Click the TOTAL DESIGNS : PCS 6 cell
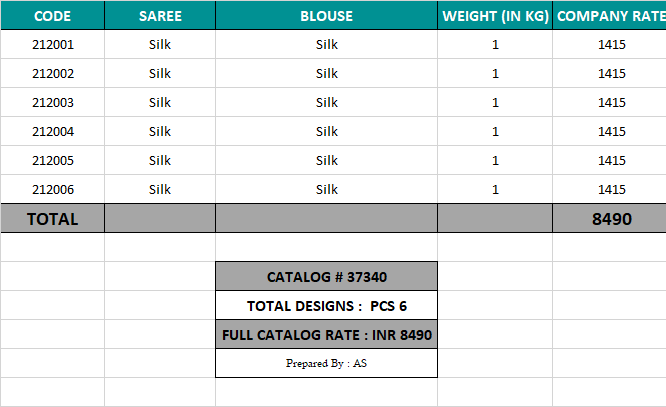 click(x=326, y=306)
